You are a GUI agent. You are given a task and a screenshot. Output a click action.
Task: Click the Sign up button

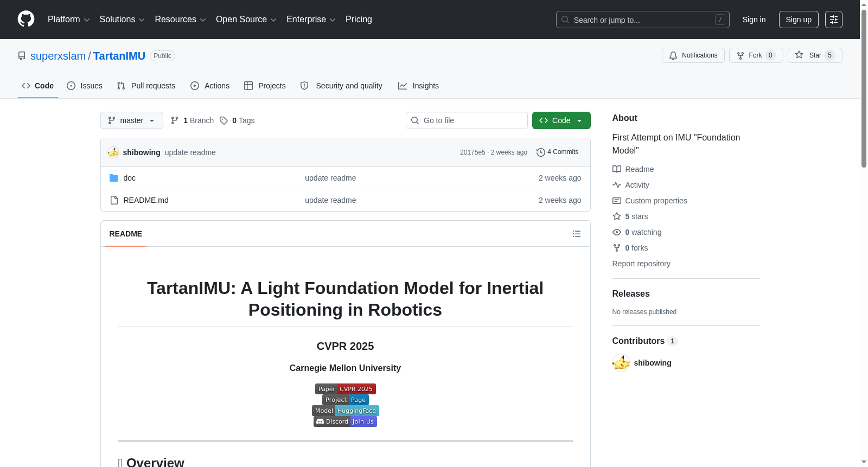799,20
